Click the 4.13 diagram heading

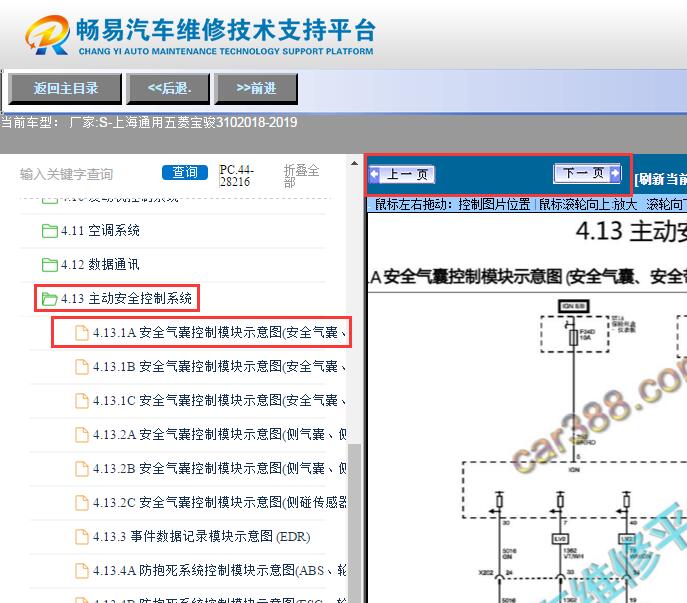pyautogui.click(x=631, y=231)
